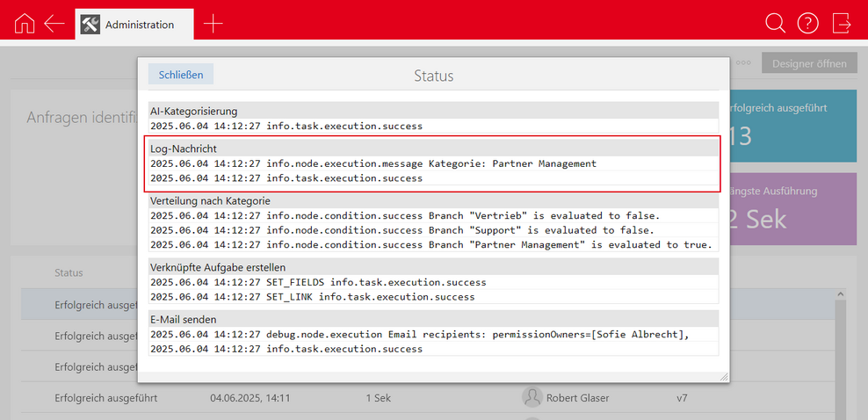The height and width of the screenshot is (420, 868).
Task: Select the highlighted Erfolgreich ausgeführt row
Action: (x=79, y=305)
